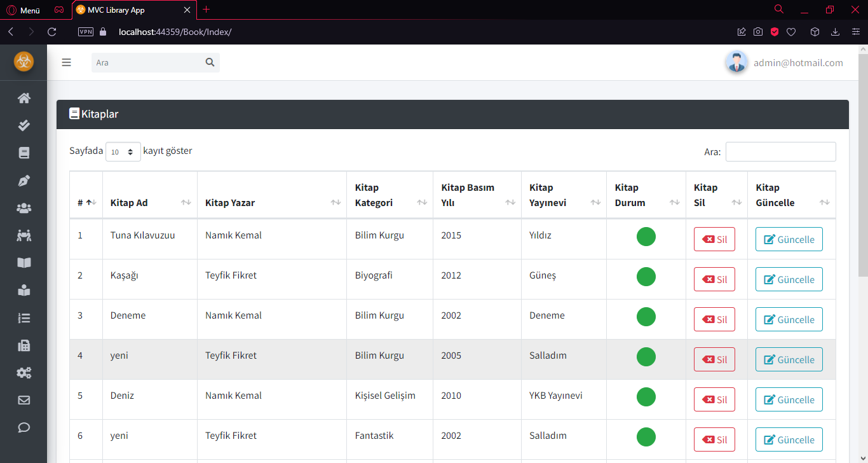Open the users group icon in sidebar
Image resolution: width=868 pixels, height=463 pixels.
24,208
